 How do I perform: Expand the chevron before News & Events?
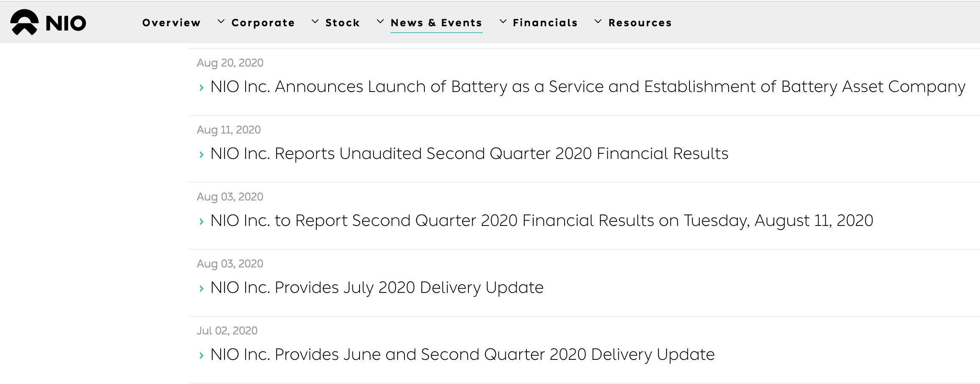click(380, 21)
